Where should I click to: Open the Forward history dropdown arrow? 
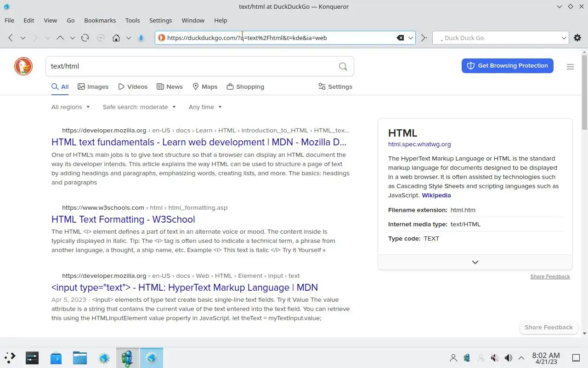tap(47, 38)
